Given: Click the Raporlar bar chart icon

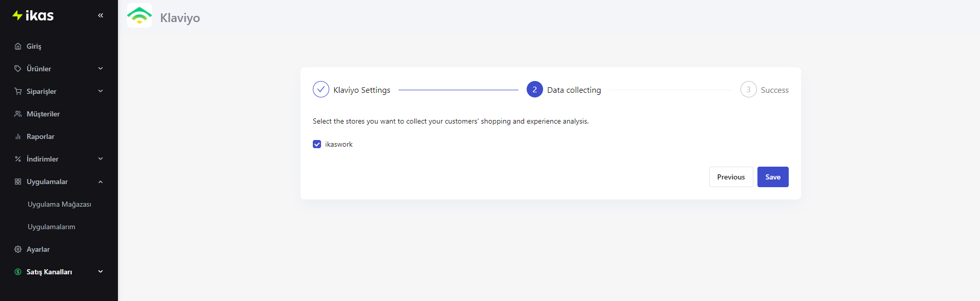Looking at the screenshot, I should pos(18,136).
